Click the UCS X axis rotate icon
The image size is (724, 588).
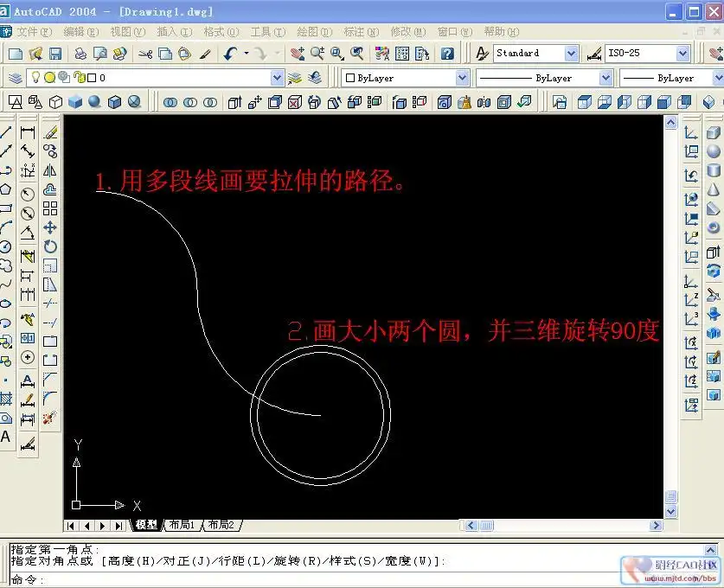coord(691,343)
